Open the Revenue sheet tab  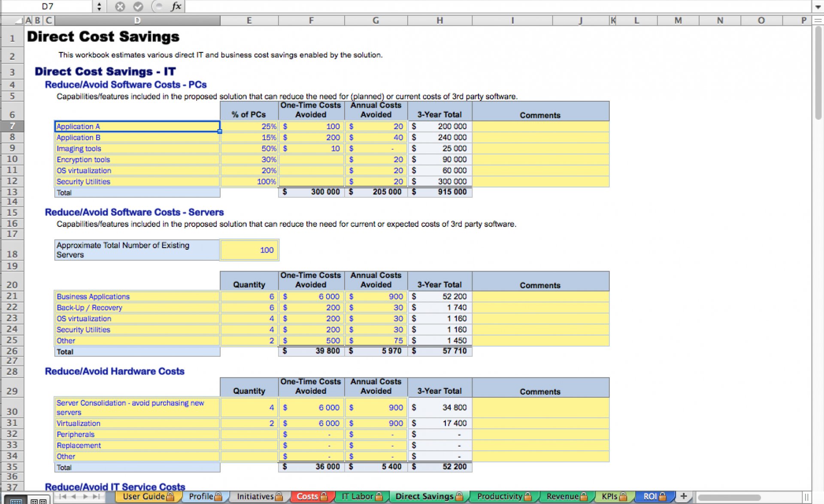pos(566,497)
